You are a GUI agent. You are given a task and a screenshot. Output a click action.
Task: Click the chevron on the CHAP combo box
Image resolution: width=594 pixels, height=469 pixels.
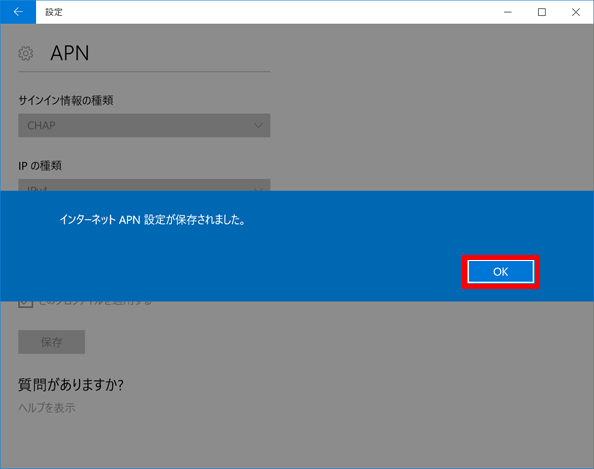258,125
